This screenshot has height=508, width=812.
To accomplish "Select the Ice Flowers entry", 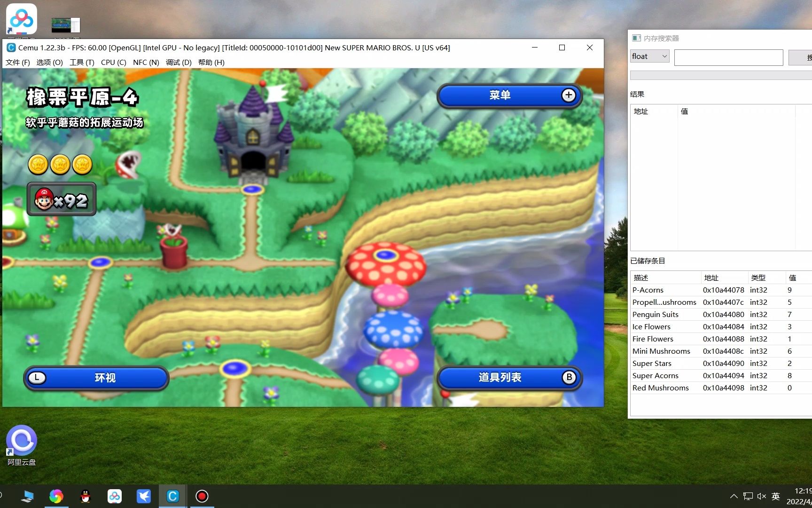I will click(x=721, y=327).
